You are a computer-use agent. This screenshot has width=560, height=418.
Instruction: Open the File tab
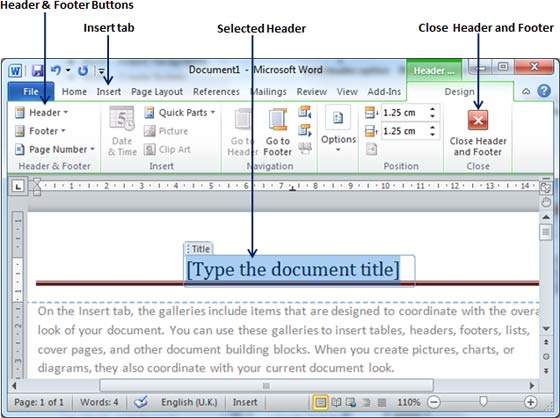tap(31, 92)
